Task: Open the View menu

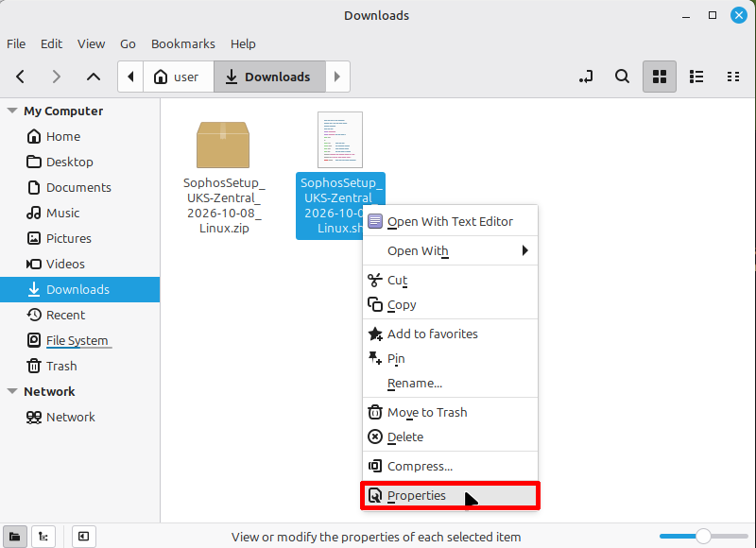Action: 91,43
